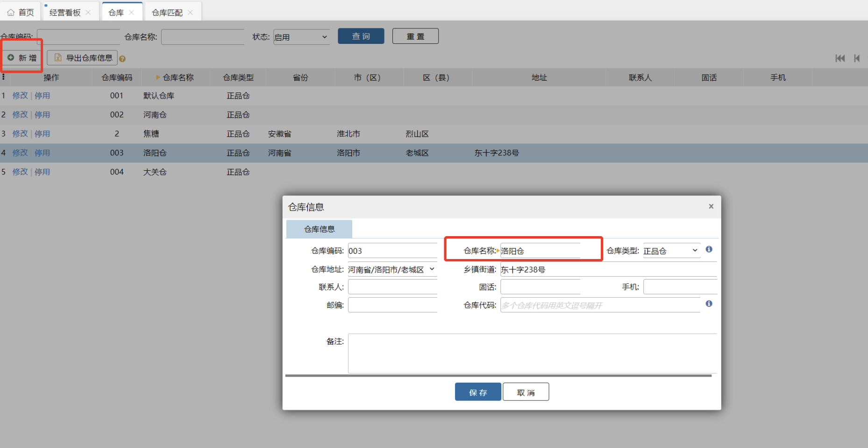Select 仓库信息 tab inside the dialog
The height and width of the screenshot is (448, 868).
319,229
